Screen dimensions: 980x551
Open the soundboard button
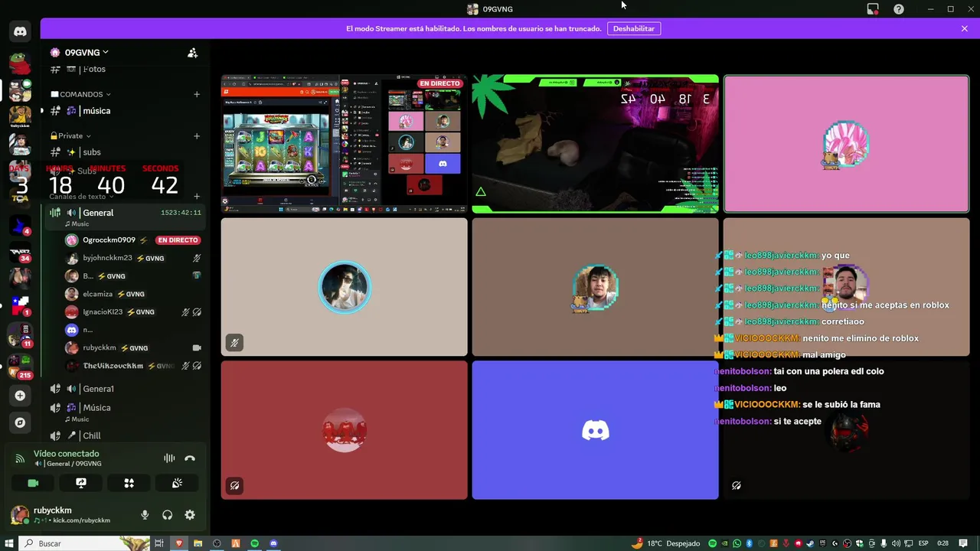(177, 483)
